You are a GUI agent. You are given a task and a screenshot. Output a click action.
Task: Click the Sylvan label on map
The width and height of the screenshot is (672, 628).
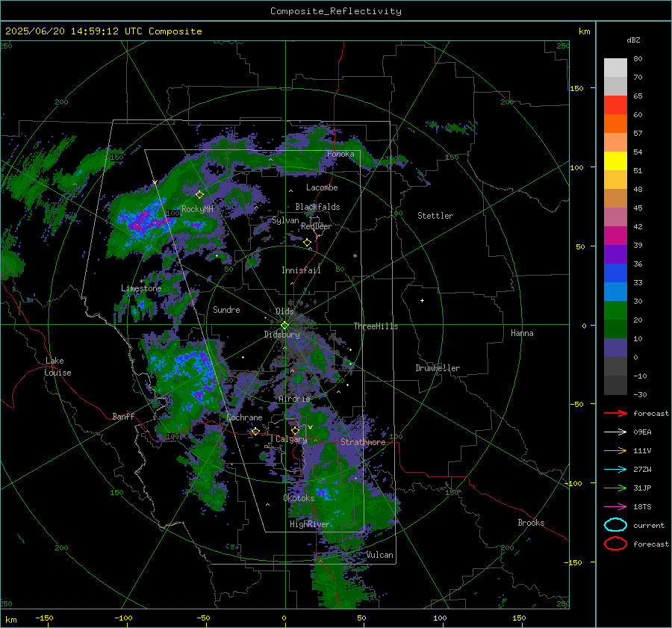285,220
